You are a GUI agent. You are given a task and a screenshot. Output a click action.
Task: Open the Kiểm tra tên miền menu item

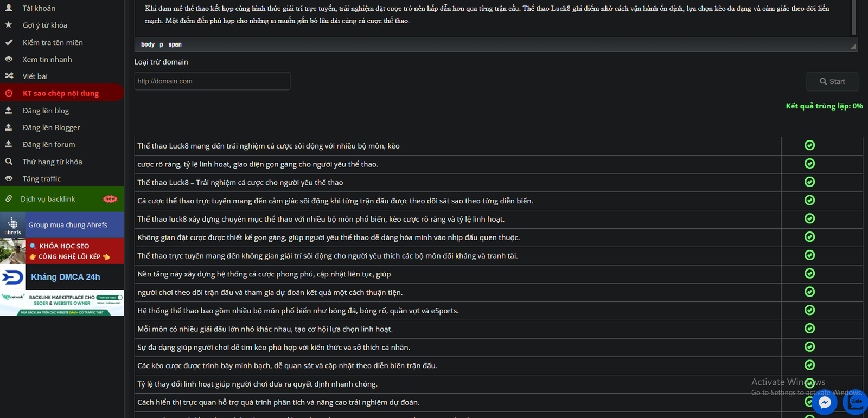point(53,42)
